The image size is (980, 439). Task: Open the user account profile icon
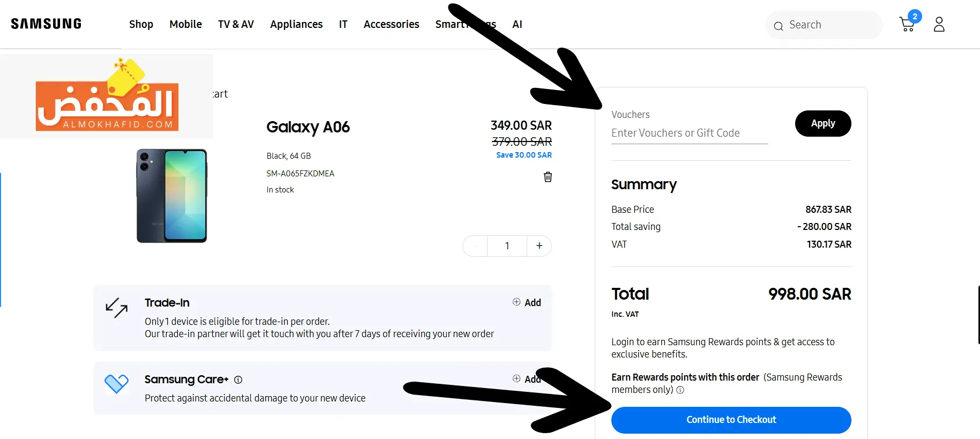pyautogui.click(x=939, y=24)
